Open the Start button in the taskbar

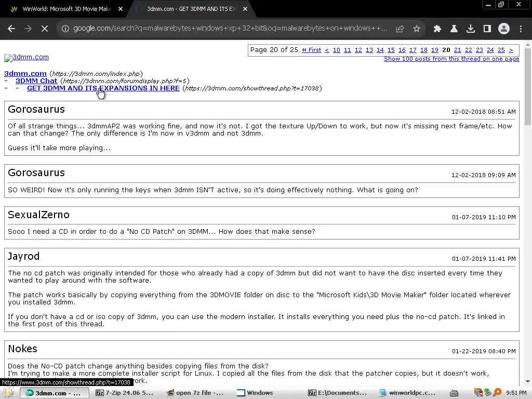click(8, 393)
